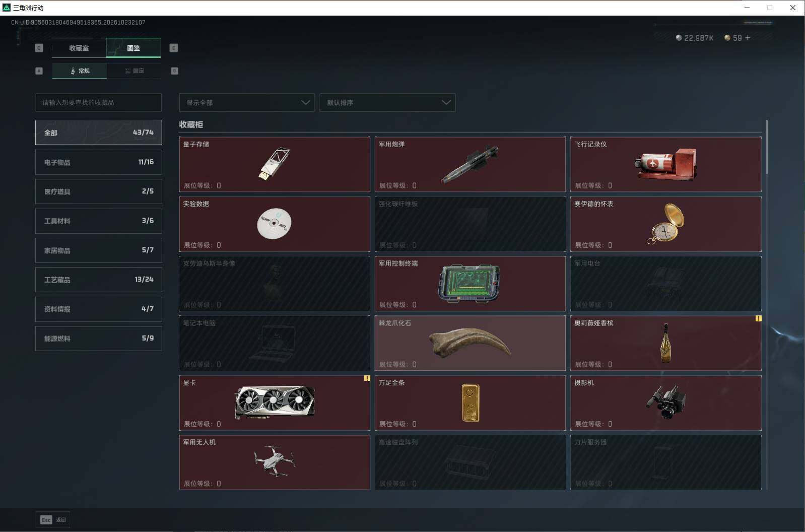This screenshot has width=805, height=532.
Task: Filter by 资料情报 category
Action: 99,309
